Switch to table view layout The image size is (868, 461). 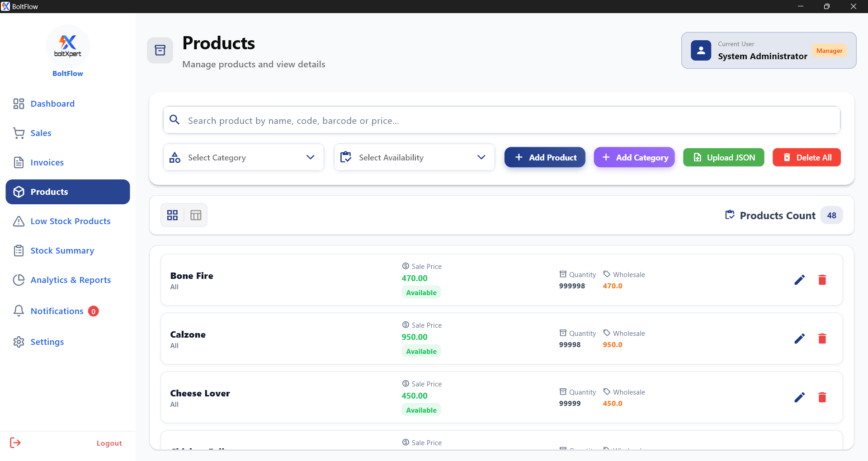point(196,215)
